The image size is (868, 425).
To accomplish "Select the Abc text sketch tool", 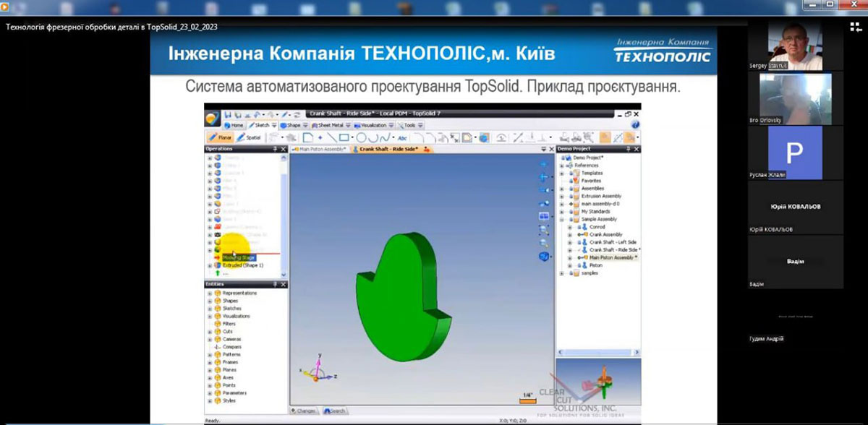I will point(402,137).
